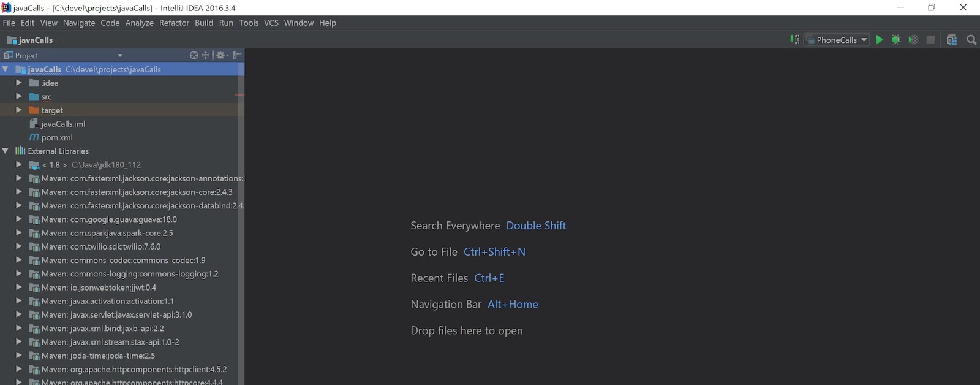Expand the twilio:7.6.0 library node
This screenshot has height=385, width=980.
coord(19,246)
